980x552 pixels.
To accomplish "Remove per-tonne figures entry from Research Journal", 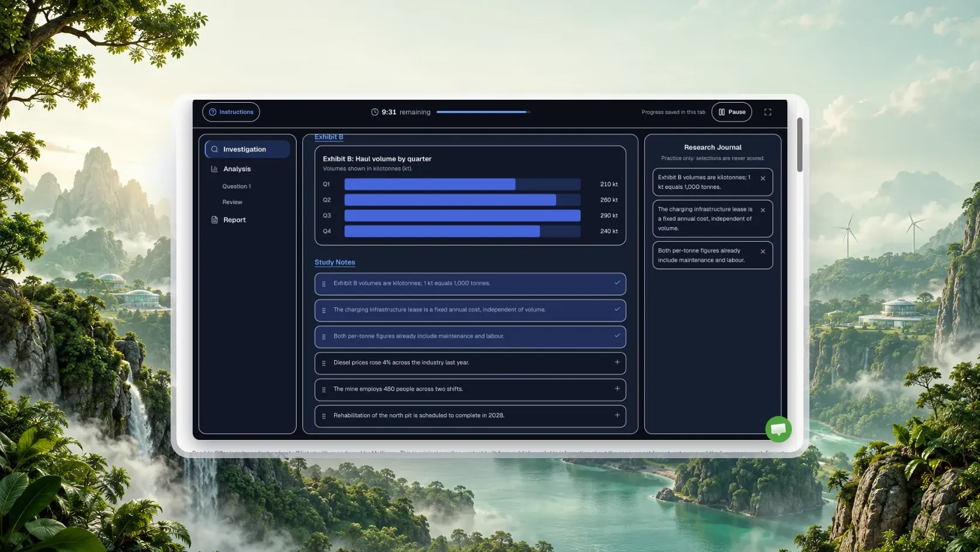I will (763, 252).
